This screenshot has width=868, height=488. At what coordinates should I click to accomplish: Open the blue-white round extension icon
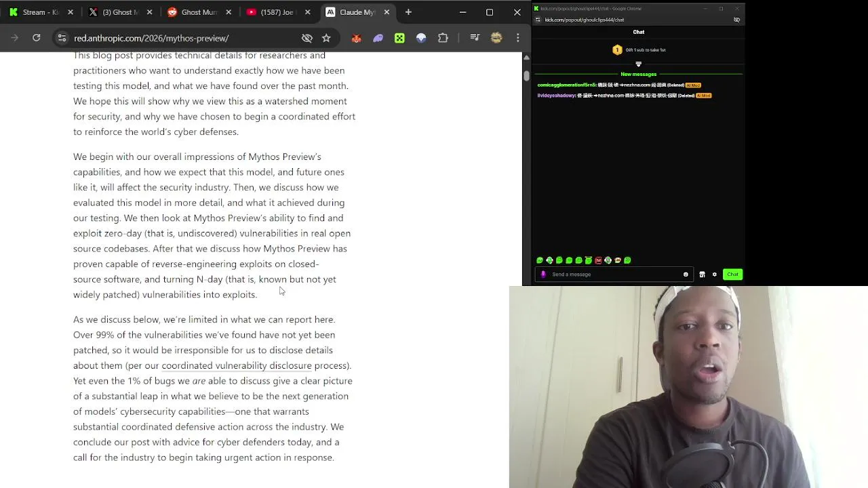421,38
